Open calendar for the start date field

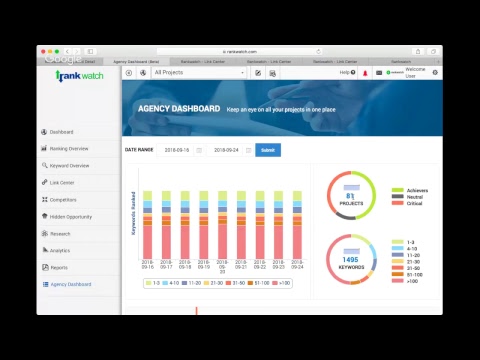point(199,150)
